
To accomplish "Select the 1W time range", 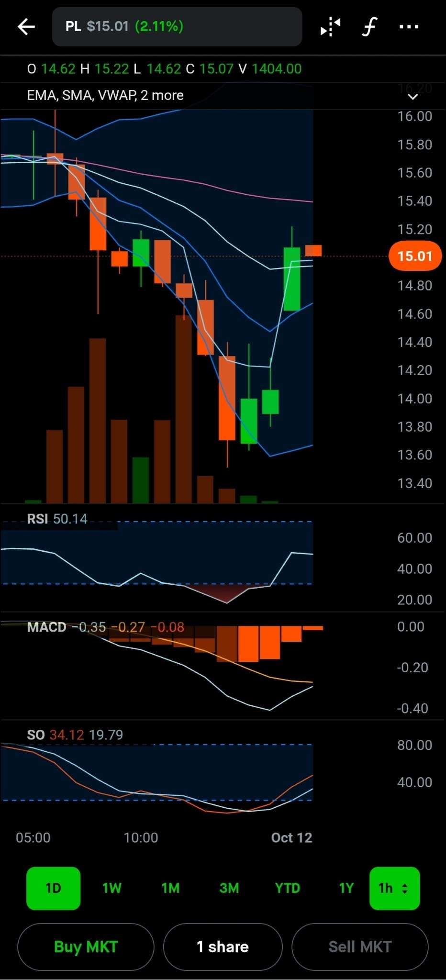I will (112, 888).
